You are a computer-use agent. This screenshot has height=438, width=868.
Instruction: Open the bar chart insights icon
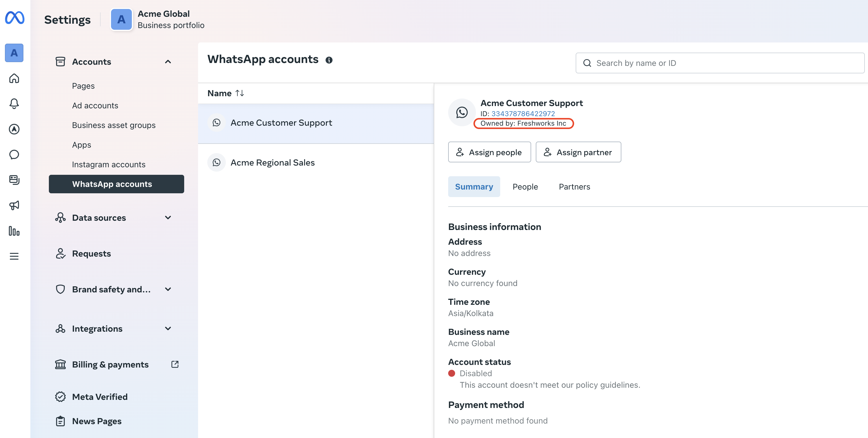click(x=14, y=231)
